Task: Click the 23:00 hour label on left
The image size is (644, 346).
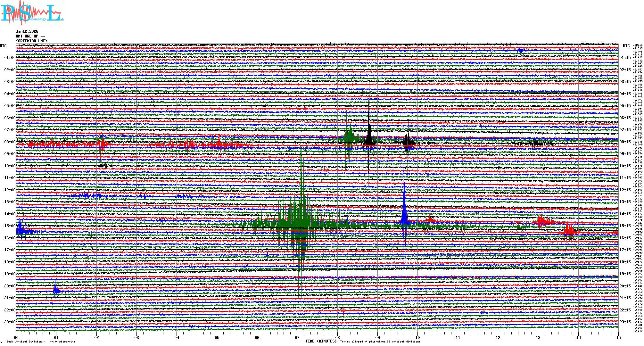Action: click(10, 322)
